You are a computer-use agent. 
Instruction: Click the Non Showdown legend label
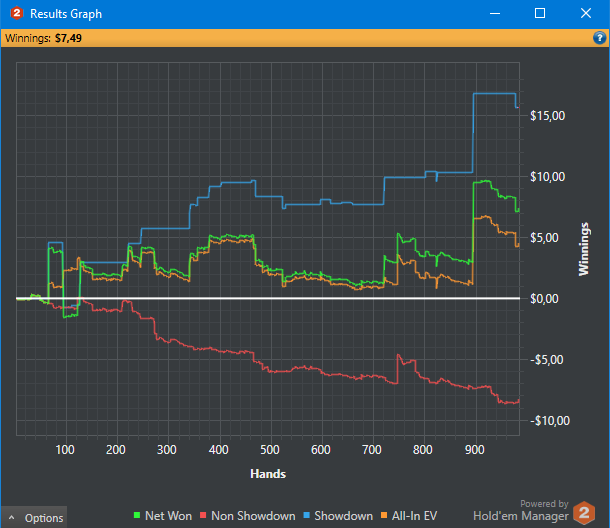click(x=253, y=516)
